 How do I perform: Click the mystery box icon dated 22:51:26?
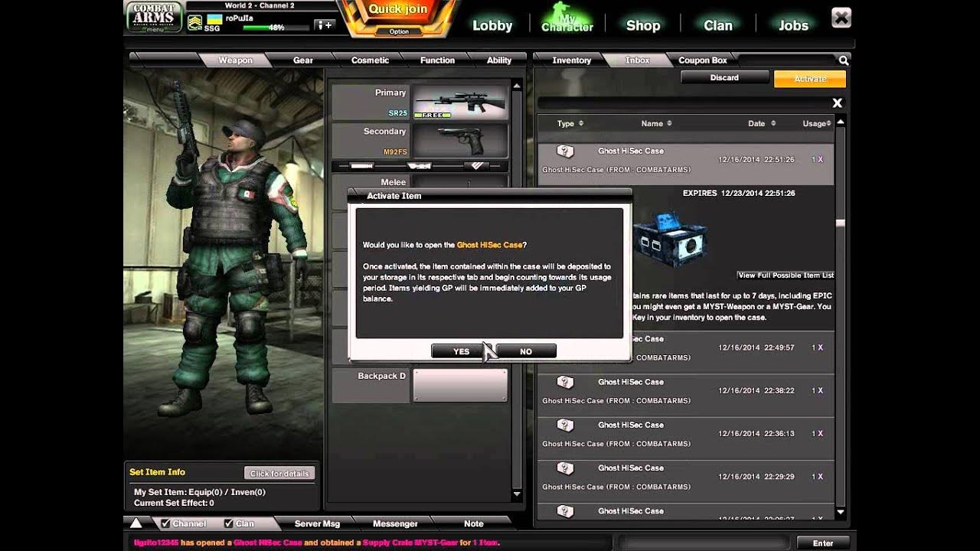(x=565, y=152)
